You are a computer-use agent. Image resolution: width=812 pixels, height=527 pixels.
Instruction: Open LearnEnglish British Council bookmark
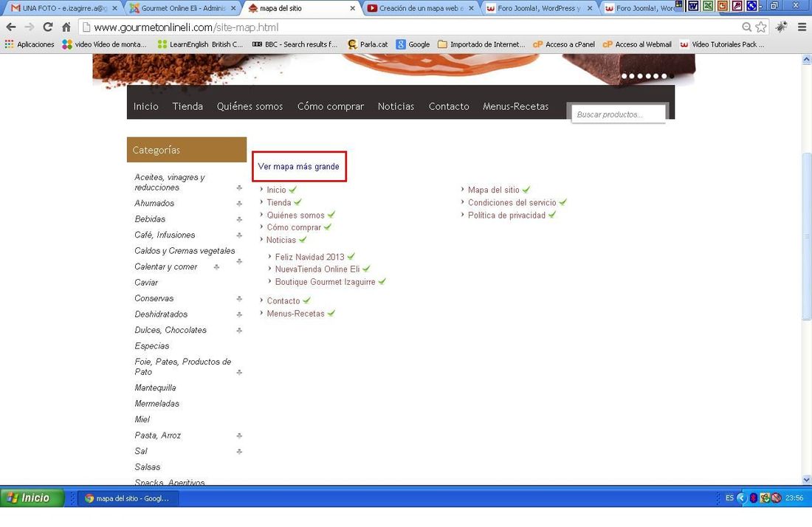pos(200,44)
